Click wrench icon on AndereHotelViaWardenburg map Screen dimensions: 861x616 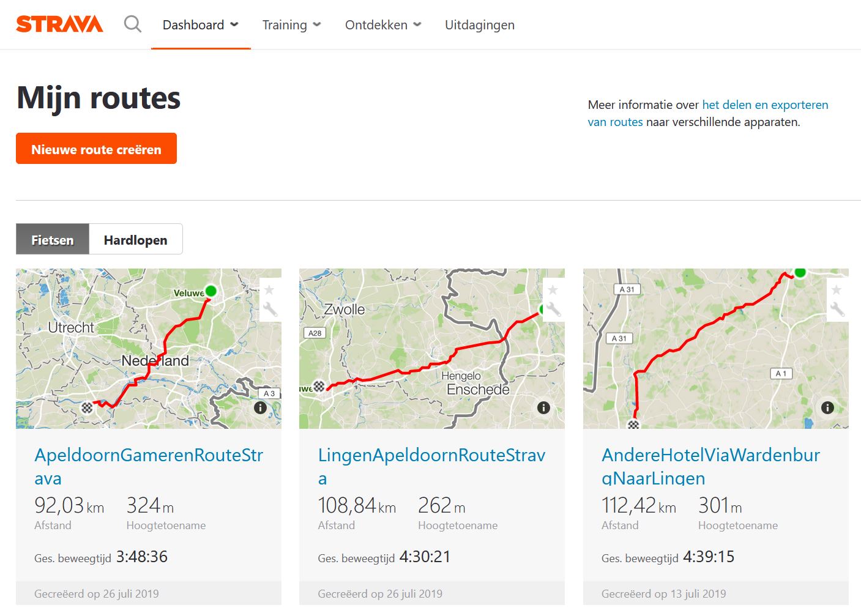[837, 310]
